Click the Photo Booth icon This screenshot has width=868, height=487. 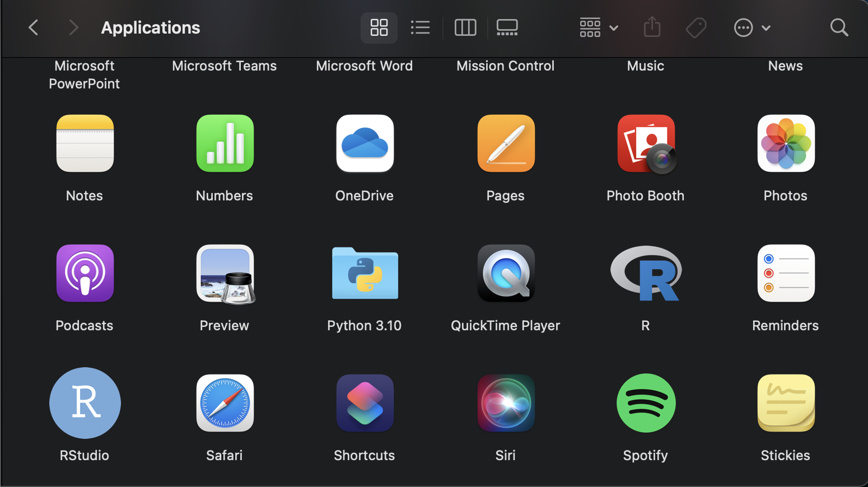click(x=647, y=144)
